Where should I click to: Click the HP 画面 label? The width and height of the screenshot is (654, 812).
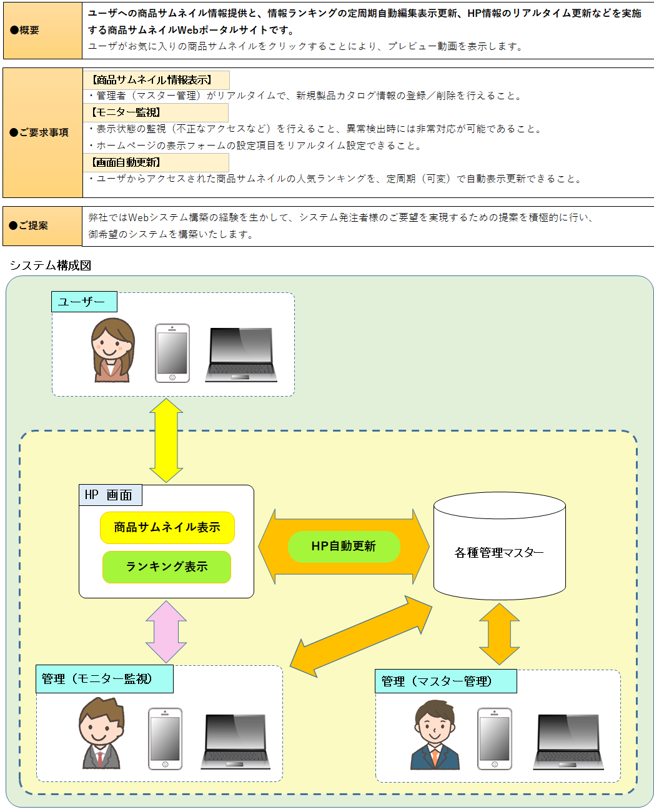point(110,495)
